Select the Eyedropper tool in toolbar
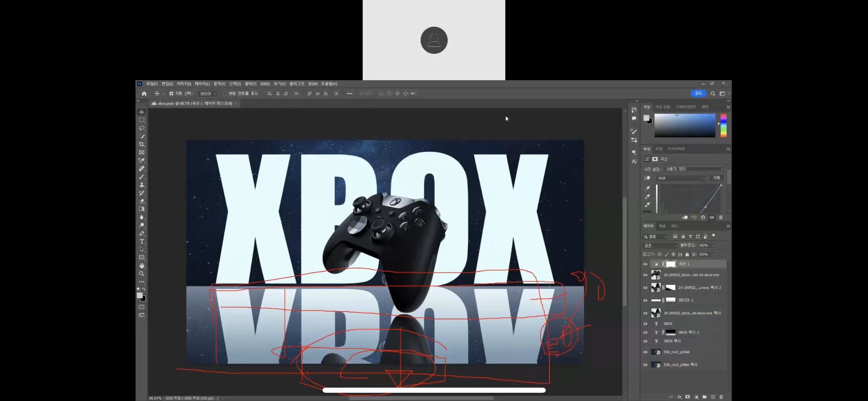 point(142,160)
